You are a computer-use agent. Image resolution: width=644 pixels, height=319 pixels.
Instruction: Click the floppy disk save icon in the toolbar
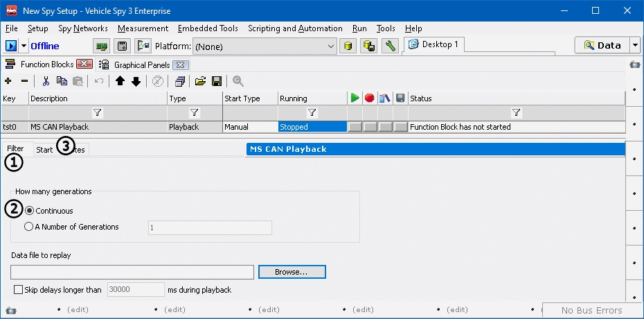click(216, 81)
